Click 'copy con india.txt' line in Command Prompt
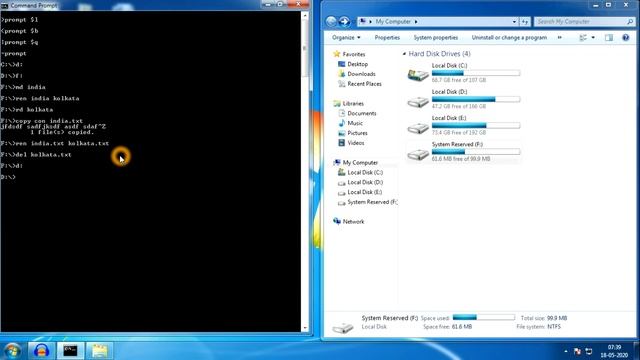640x360 pixels. coord(42,121)
